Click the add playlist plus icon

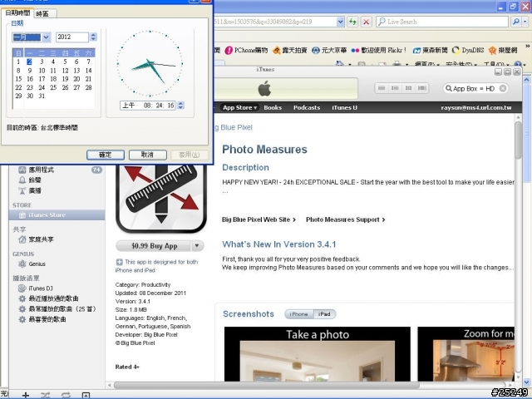pos(26,395)
